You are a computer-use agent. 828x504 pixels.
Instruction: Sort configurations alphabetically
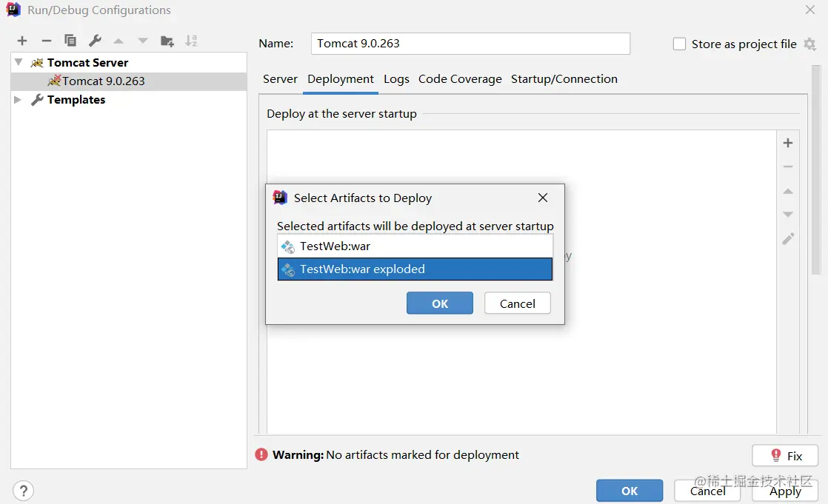(x=191, y=41)
